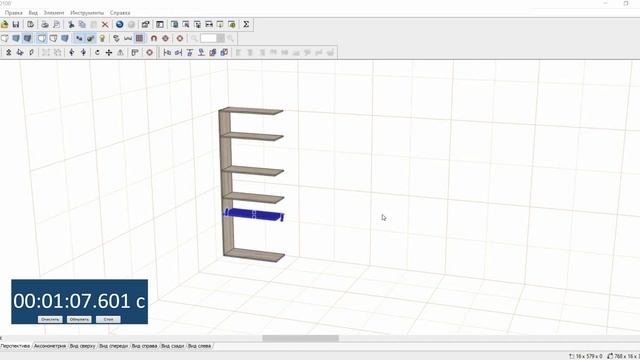The image size is (640, 360).
Task: Click the Copy icon
Action: (82, 24)
